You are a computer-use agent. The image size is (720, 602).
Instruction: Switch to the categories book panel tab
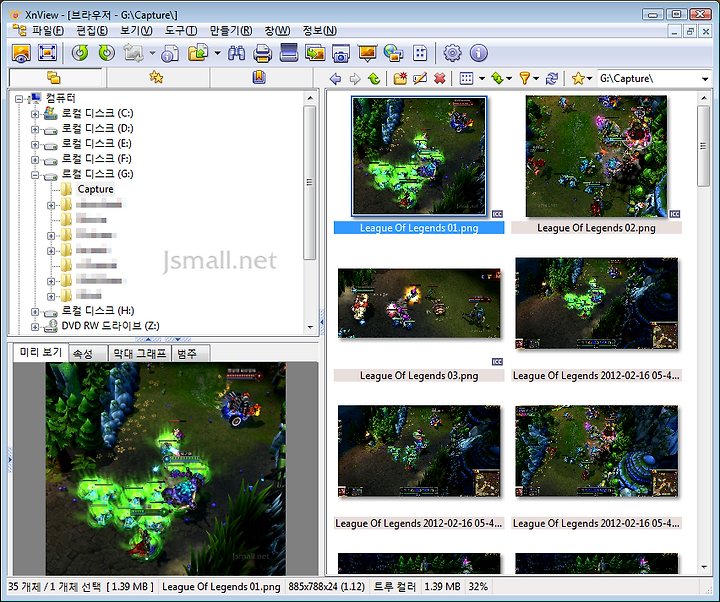tap(260, 78)
